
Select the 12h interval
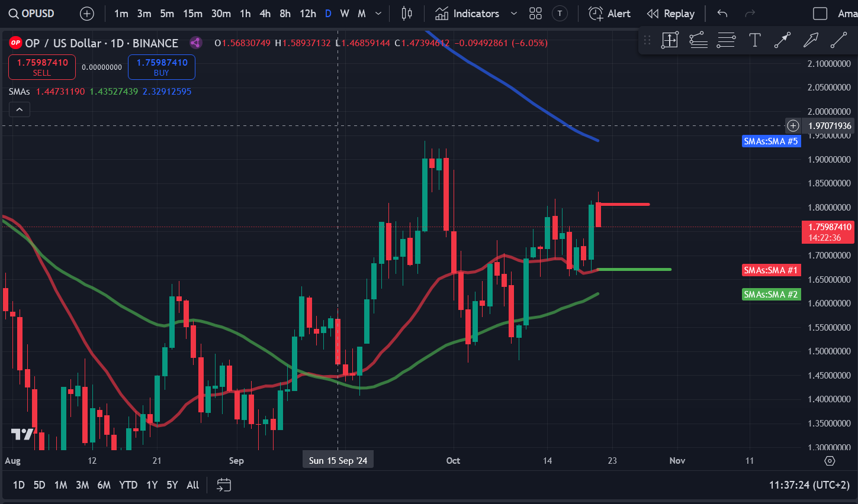tap(308, 13)
